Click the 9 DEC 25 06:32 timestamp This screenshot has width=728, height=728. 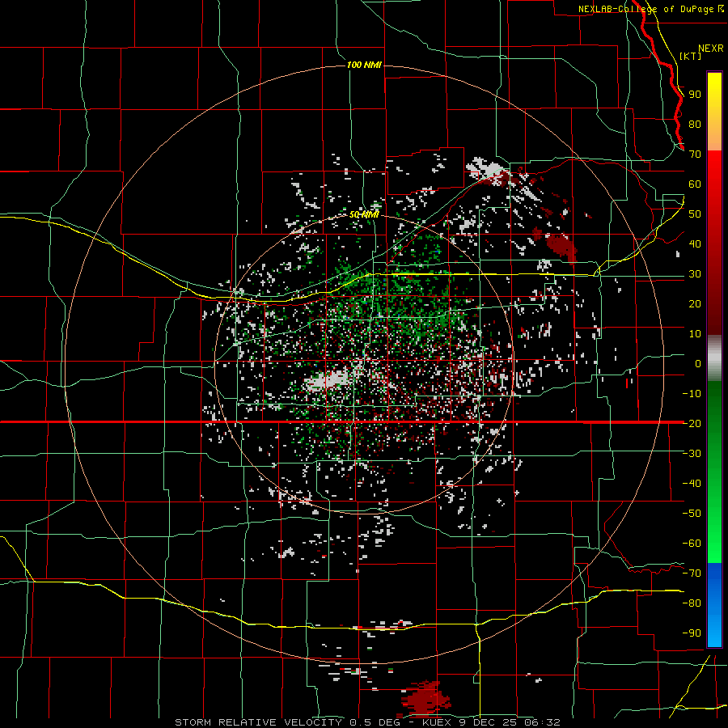511,722
